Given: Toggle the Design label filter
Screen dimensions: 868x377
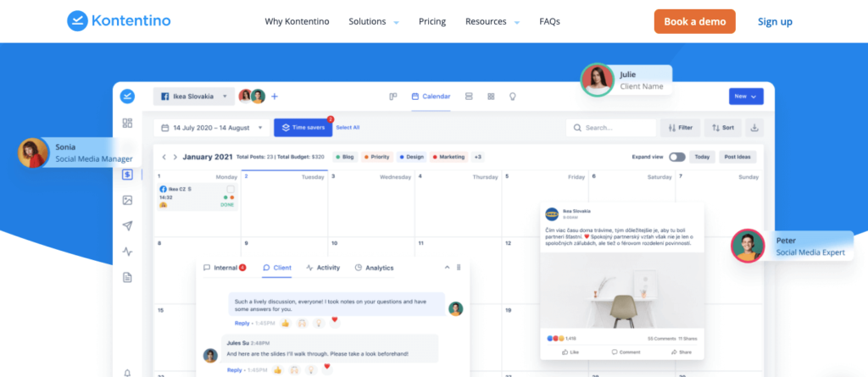Looking at the screenshot, I should tap(411, 158).
